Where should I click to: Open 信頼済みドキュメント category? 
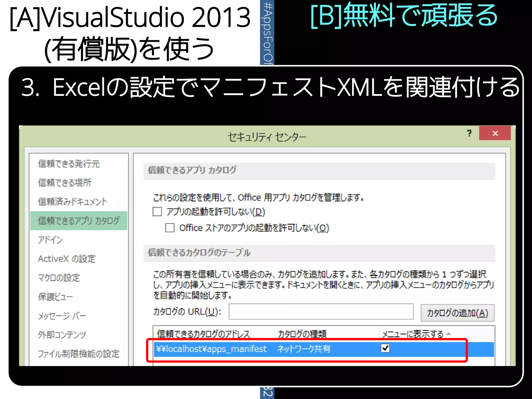(72, 202)
